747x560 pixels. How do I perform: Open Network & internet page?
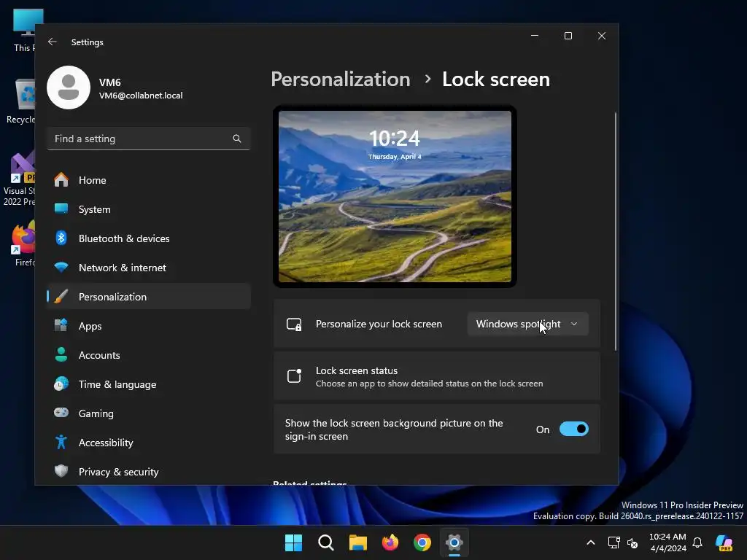click(149, 267)
